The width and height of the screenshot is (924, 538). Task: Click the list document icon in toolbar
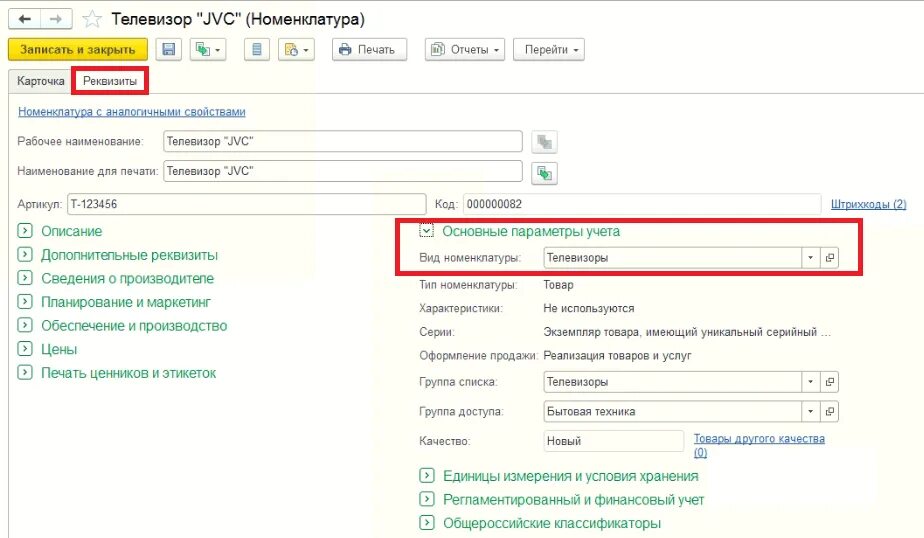257,49
